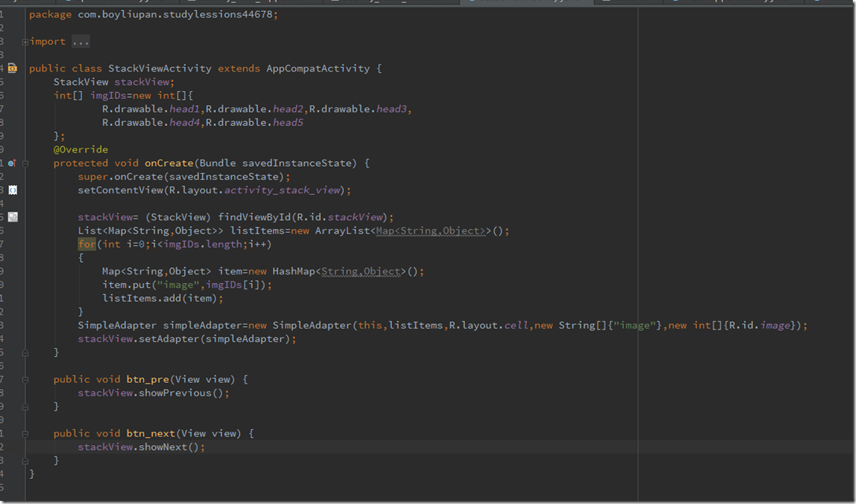The image size is (856, 504).
Task: Open the layout file gutter icon beside setContentView
Action: [x=12, y=190]
